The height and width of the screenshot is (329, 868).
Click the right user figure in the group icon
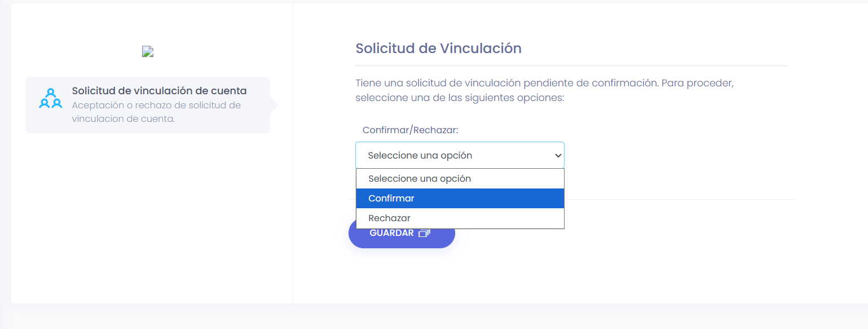[57, 104]
